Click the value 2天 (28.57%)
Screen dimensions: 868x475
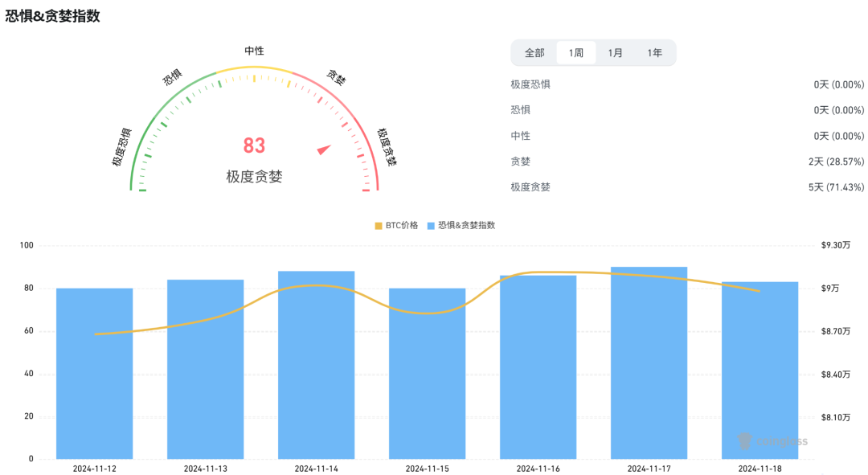click(836, 162)
